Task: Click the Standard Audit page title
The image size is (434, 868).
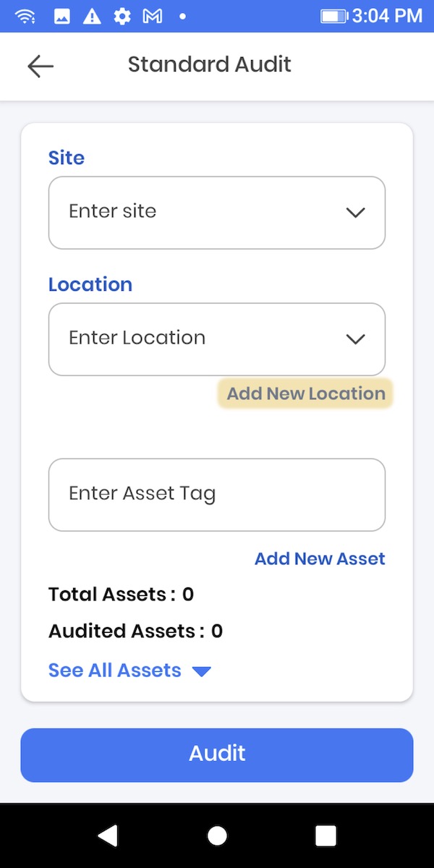Action: (210, 64)
